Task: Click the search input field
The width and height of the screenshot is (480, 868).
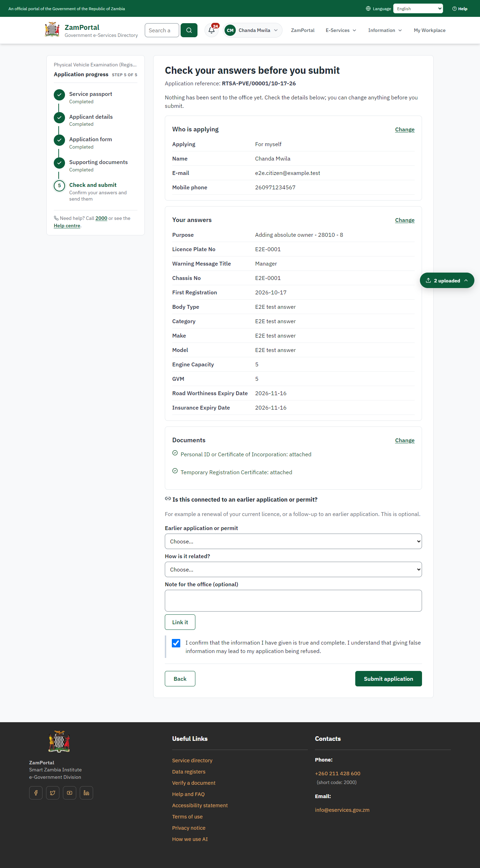Action: (x=162, y=30)
